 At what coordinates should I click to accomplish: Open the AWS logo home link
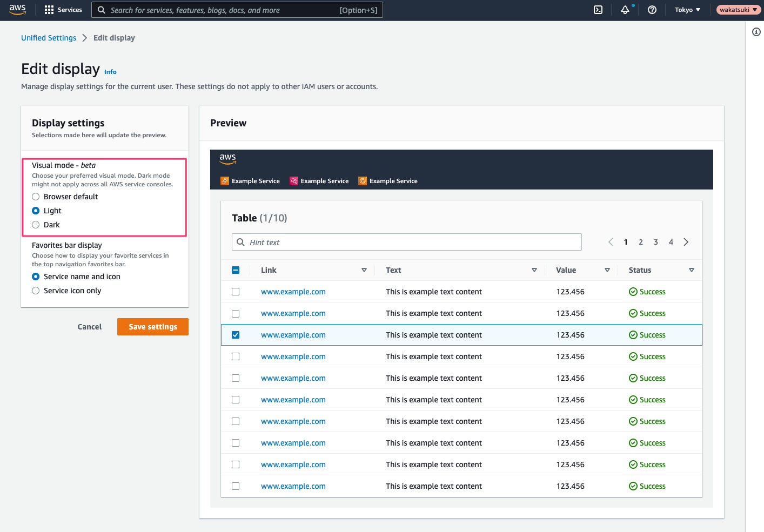click(x=17, y=10)
